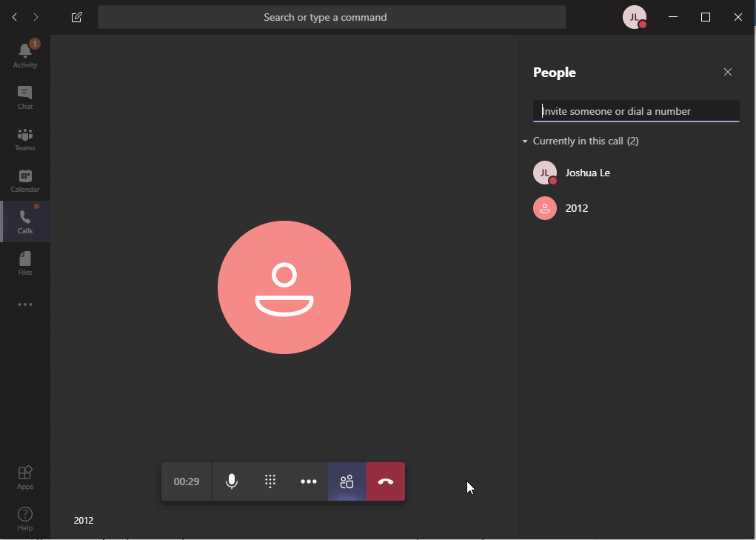This screenshot has height=540, width=756.
Task: Close the Teams window
Action: tap(737, 17)
